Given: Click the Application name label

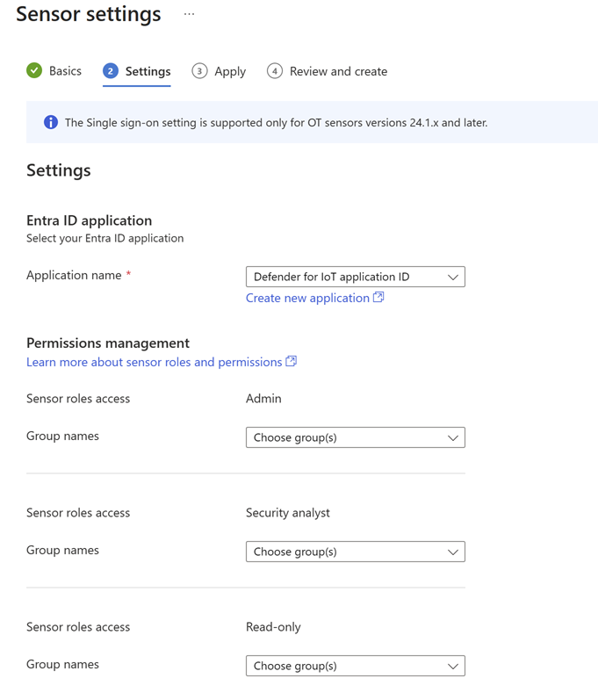Looking at the screenshot, I should tap(74, 275).
